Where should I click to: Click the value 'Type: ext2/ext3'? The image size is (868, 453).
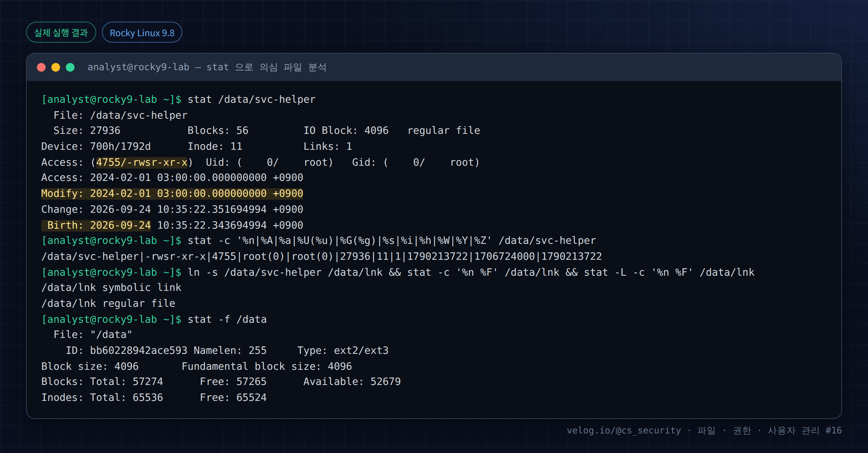tap(343, 351)
